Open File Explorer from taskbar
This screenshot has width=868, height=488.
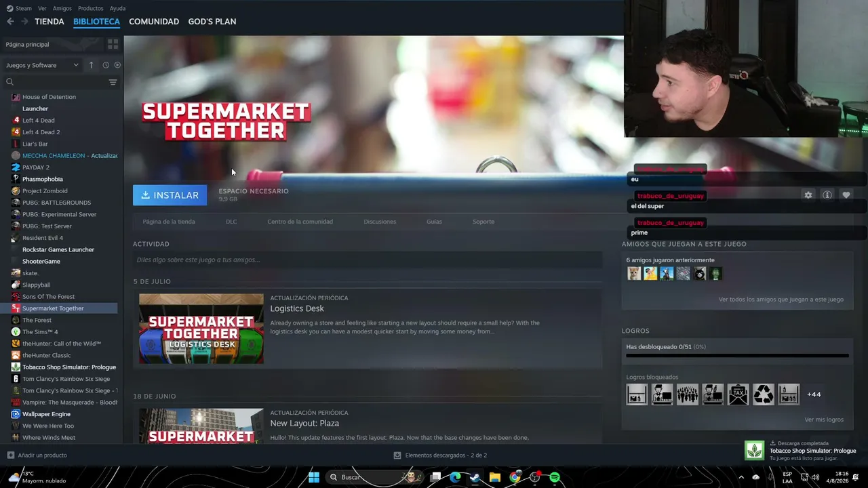(x=495, y=477)
